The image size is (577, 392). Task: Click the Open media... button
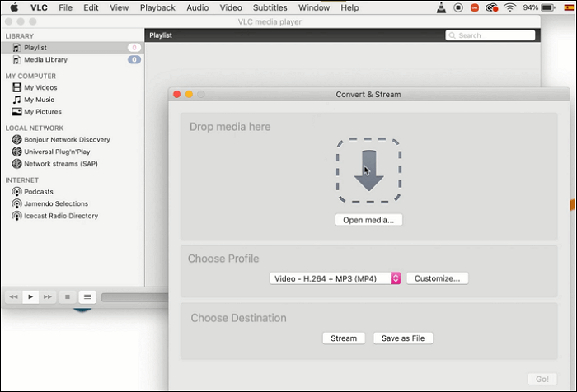click(368, 220)
